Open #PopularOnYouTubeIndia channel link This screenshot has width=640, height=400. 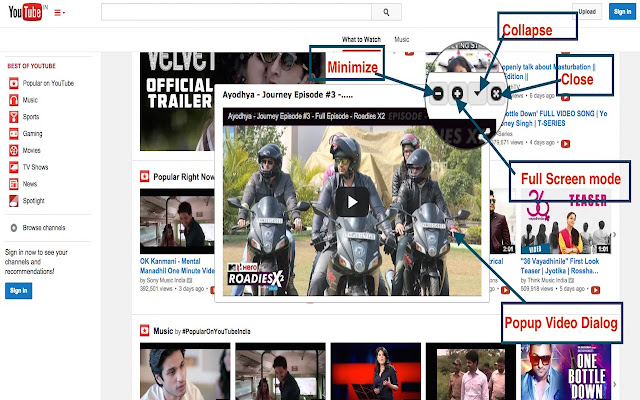[x=216, y=331]
